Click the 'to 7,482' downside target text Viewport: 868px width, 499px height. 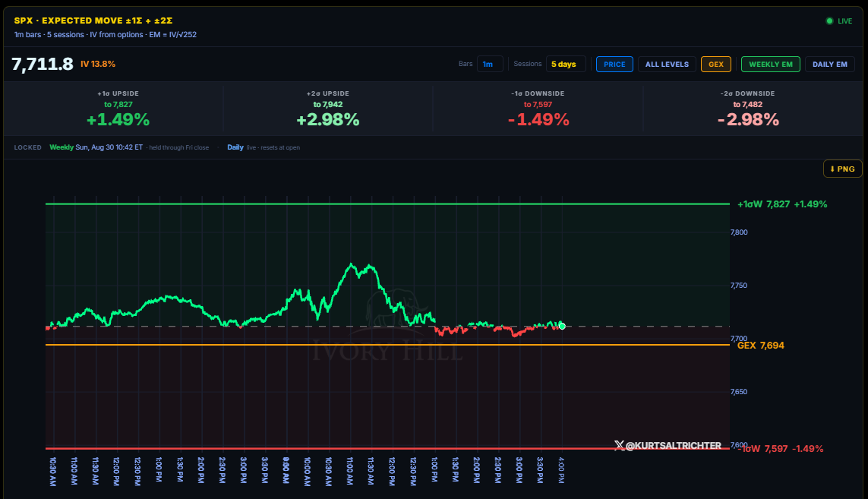click(748, 104)
